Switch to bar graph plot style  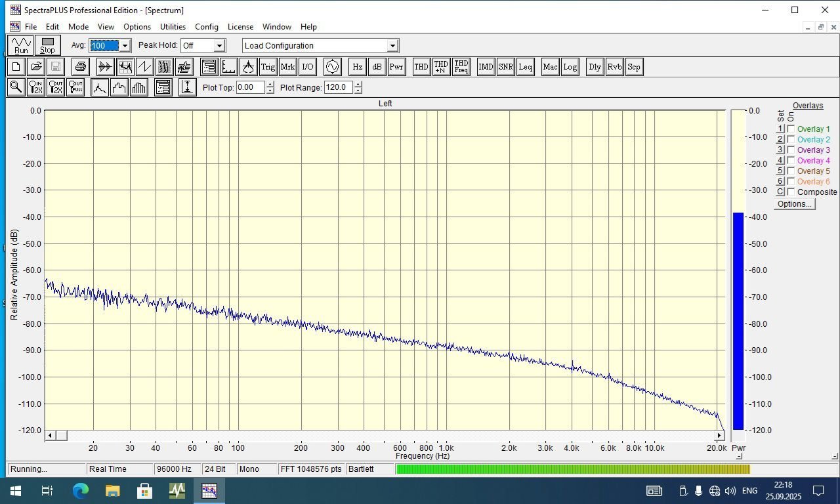139,87
